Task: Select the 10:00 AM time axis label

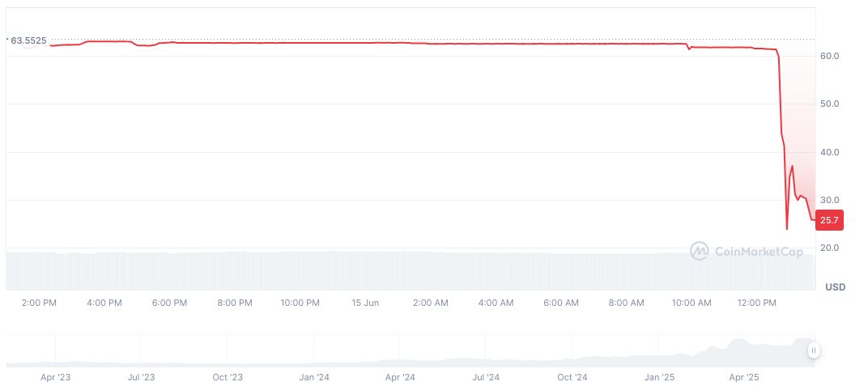Action: tap(691, 303)
